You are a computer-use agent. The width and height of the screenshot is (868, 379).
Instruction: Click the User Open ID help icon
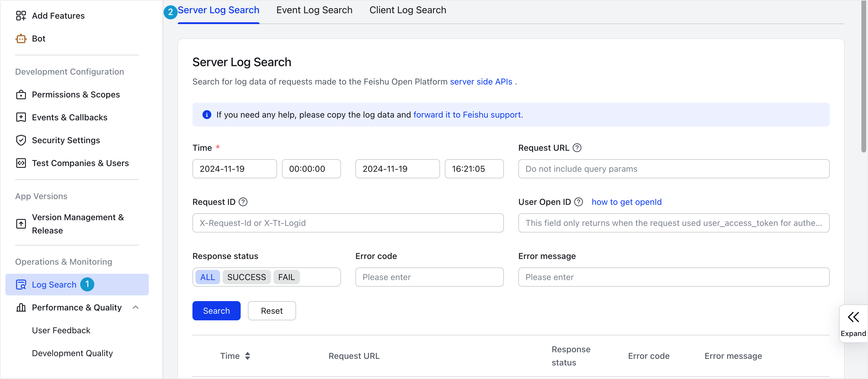click(x=579, y=202)
